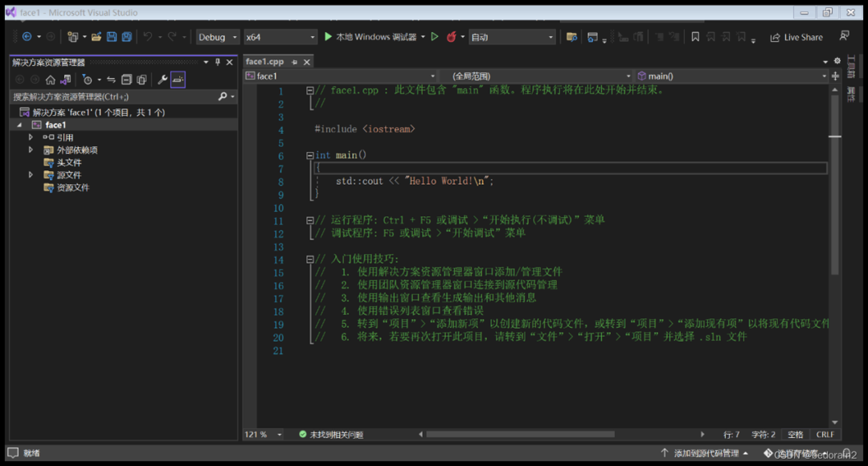Screen dimensions: 868x466
Task: Open properties wrench icon in Solution Explorer
Action: pyautogui.click(x=162, y=80)
